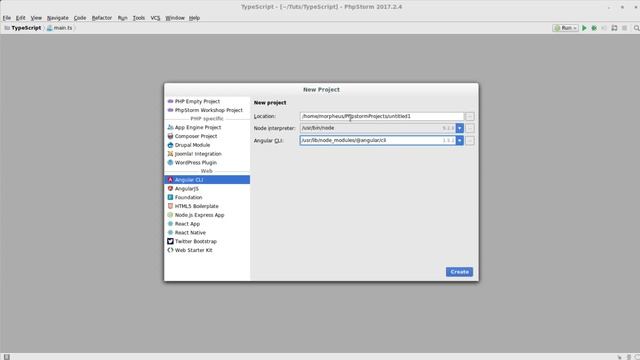640x360 pixels.
Task: Click the Search Everywhere magnifier icon
Action: 636,28
